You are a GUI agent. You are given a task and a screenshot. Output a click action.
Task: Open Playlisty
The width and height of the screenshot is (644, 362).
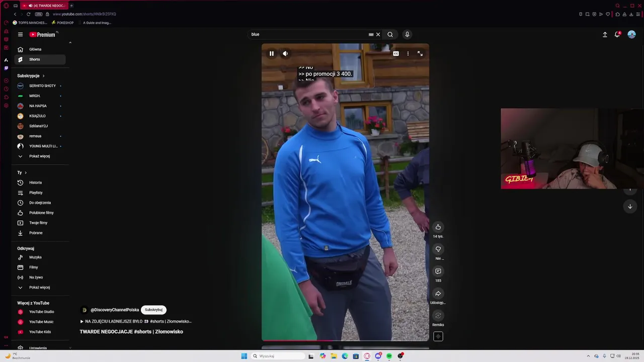click(40, 193)
